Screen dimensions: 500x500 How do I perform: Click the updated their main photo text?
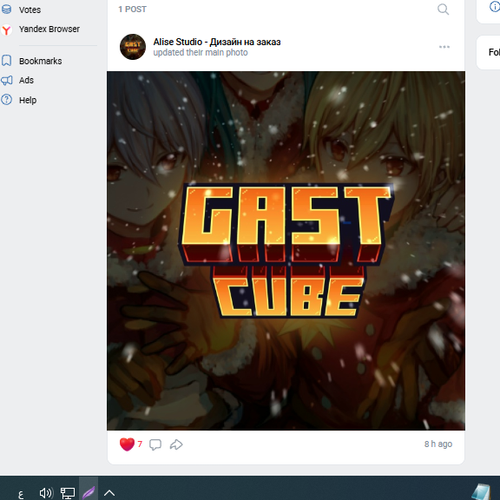(x=200, y=53)
